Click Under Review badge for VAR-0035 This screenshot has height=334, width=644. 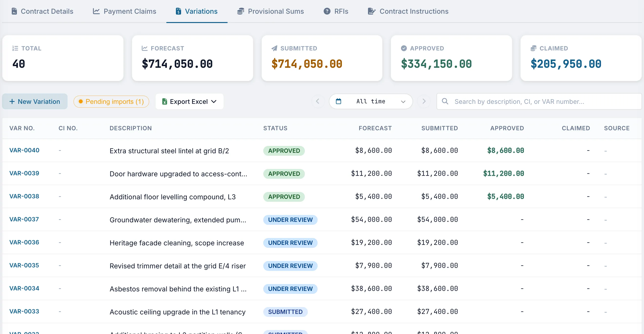tap(290, 266)
